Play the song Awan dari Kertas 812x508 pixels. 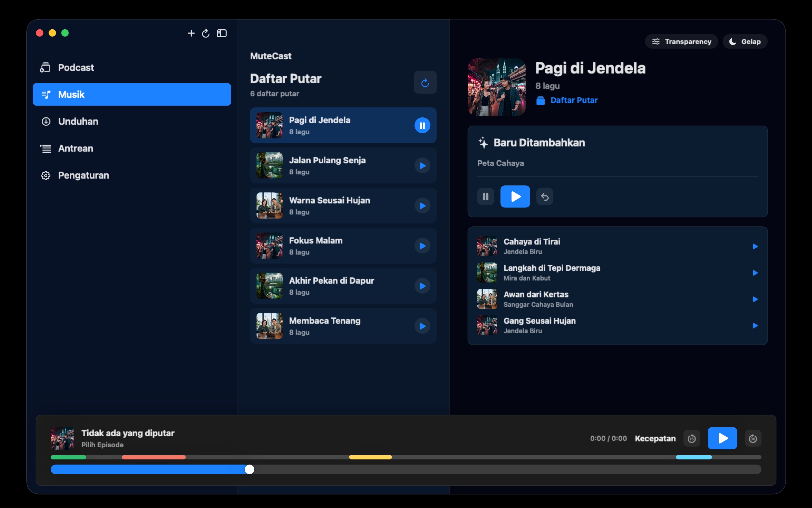[755, 299]
